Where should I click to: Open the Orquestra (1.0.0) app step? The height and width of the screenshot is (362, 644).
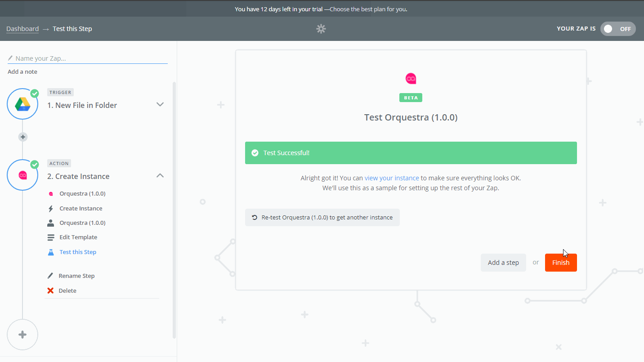pyautogui.click(x=82, y=194)
